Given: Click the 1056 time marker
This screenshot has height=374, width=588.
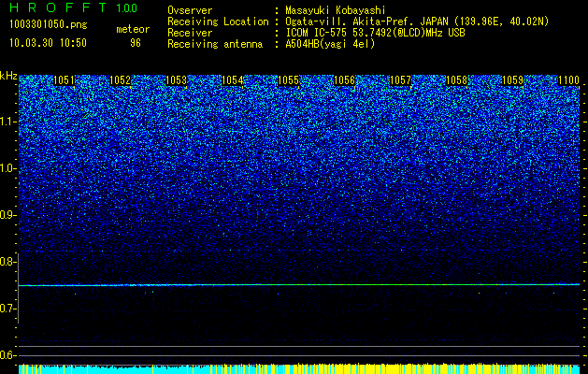Looking at the screenshot, I should (x=344, y=80).
